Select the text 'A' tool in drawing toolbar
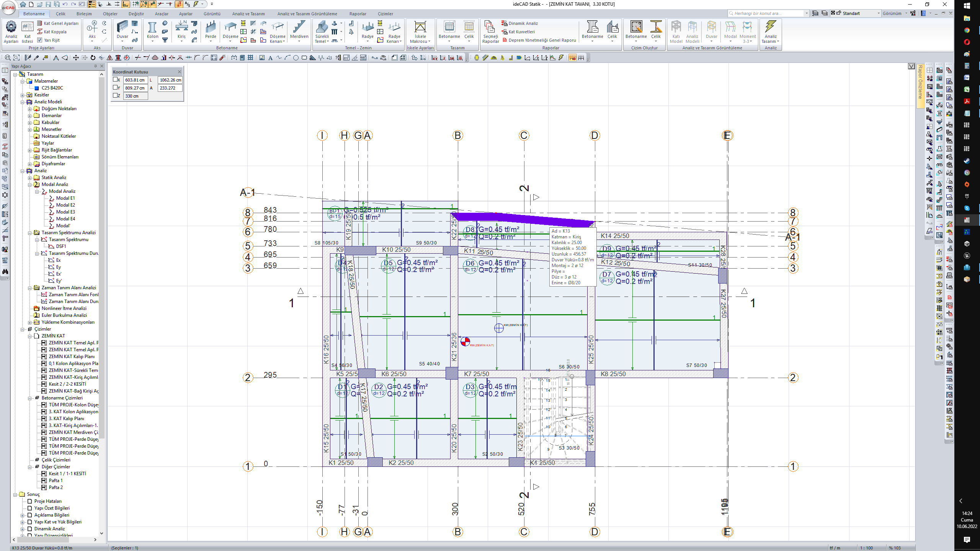Image resolution: width=980 pixels, height=551 pixels. [x=270, y=58]
